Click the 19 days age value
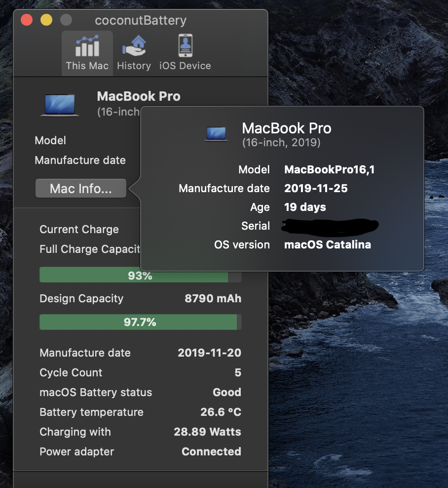The width and height of the screenshot is (448, 488). point(305,207)
